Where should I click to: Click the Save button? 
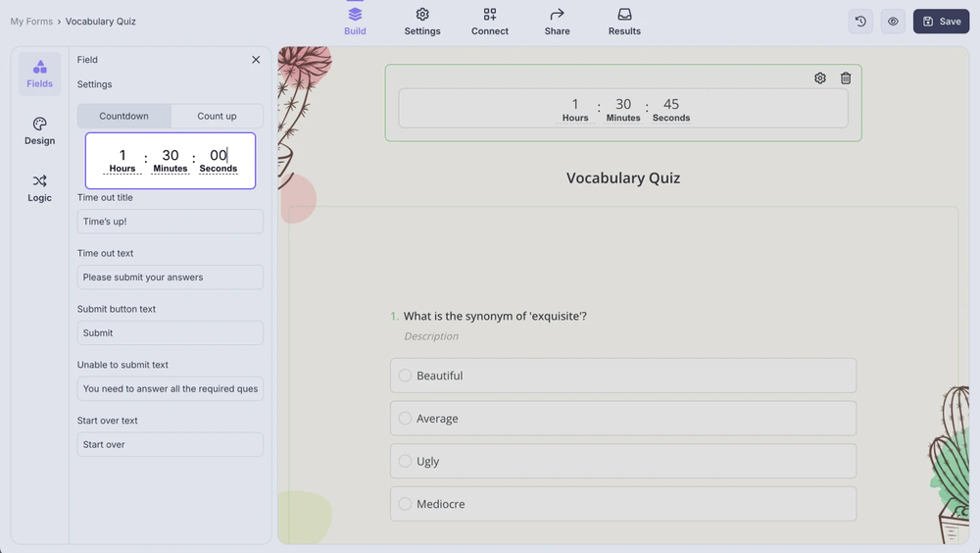pyautogui.click(x=941, y=21)
